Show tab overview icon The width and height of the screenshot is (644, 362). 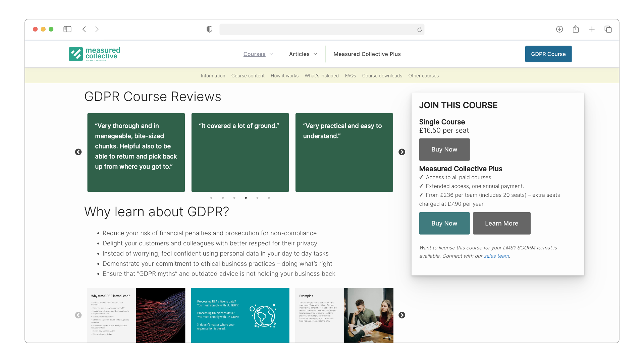[x=608, y=29]
